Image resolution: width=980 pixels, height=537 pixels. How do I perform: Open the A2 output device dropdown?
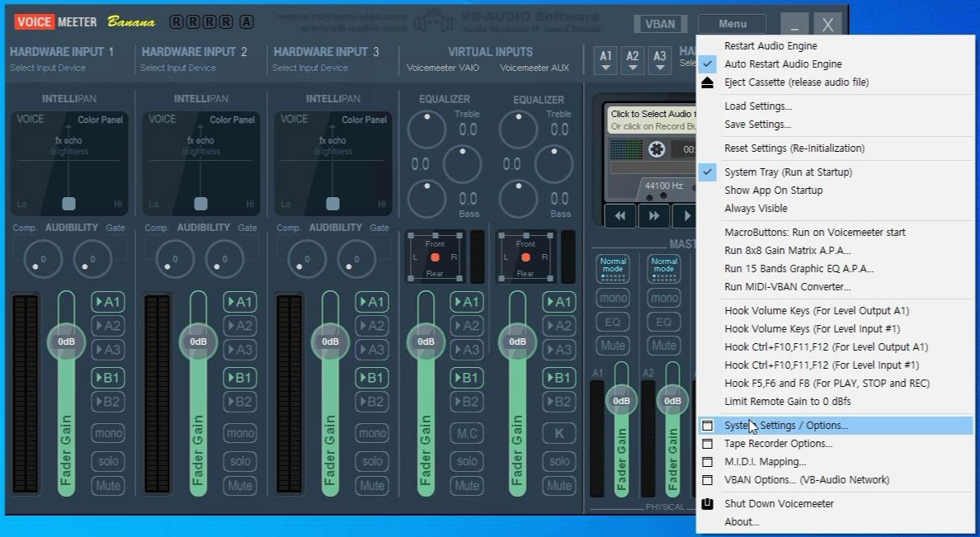coord(633,61)
